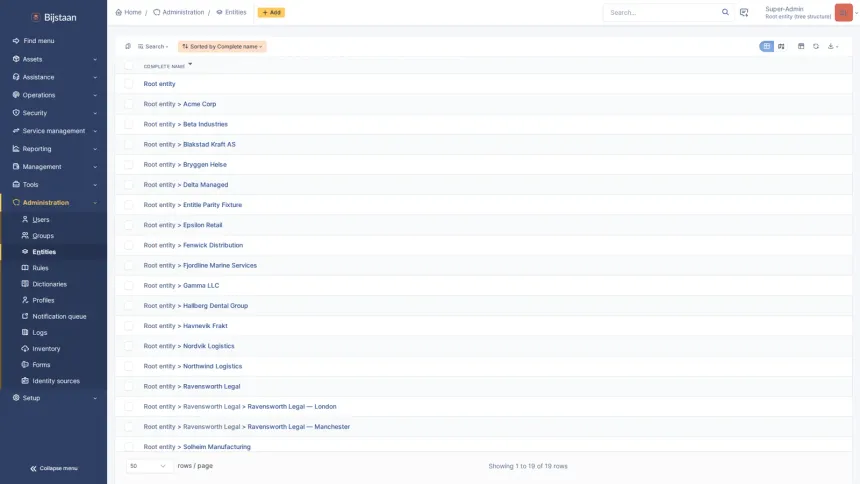Click the global search magnifier icon
The image size is (860, 484).
(x=725, y=12)
